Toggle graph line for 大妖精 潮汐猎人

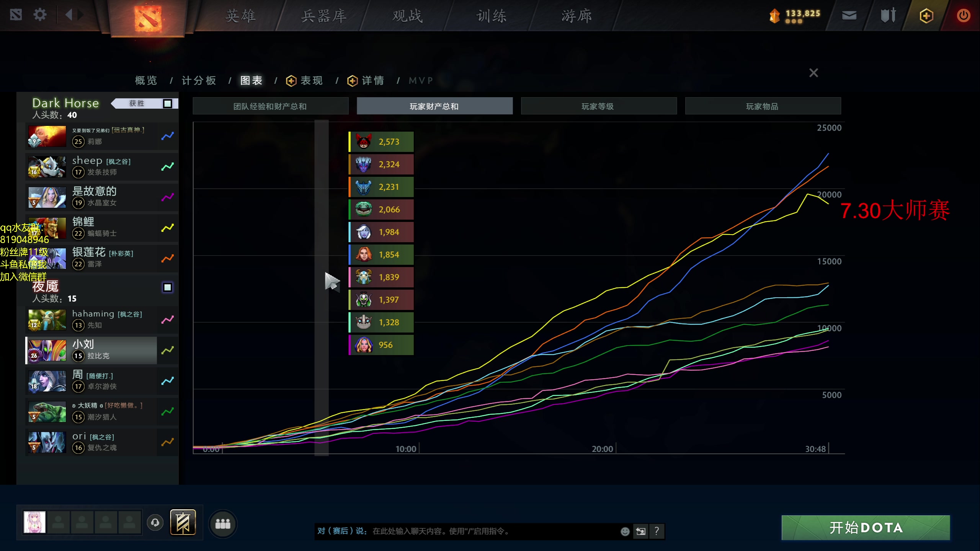point(167,411)
